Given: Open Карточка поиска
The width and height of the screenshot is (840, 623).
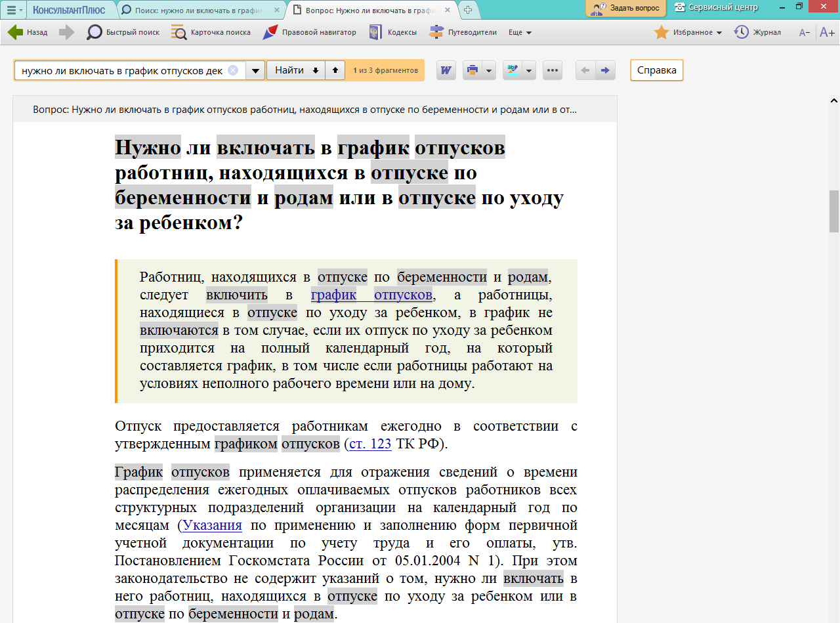Looking at the screenshot, I should coord(211,32).
